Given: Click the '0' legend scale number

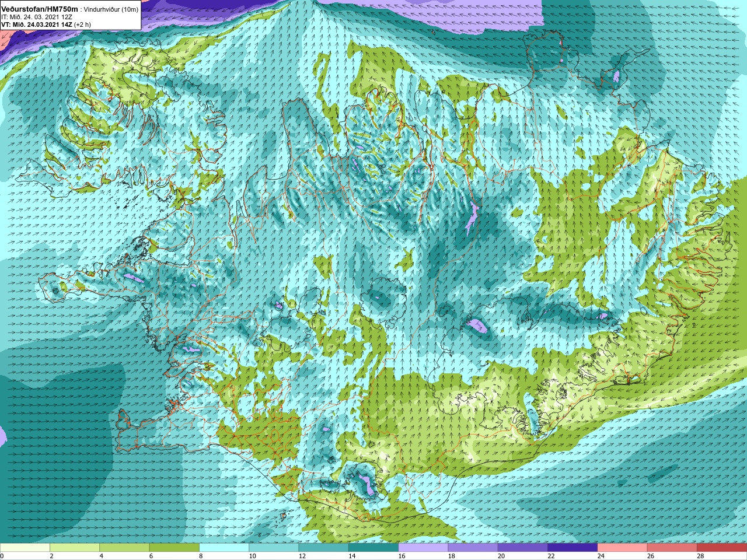Looking at the screenshot, I should click(2, 556).
